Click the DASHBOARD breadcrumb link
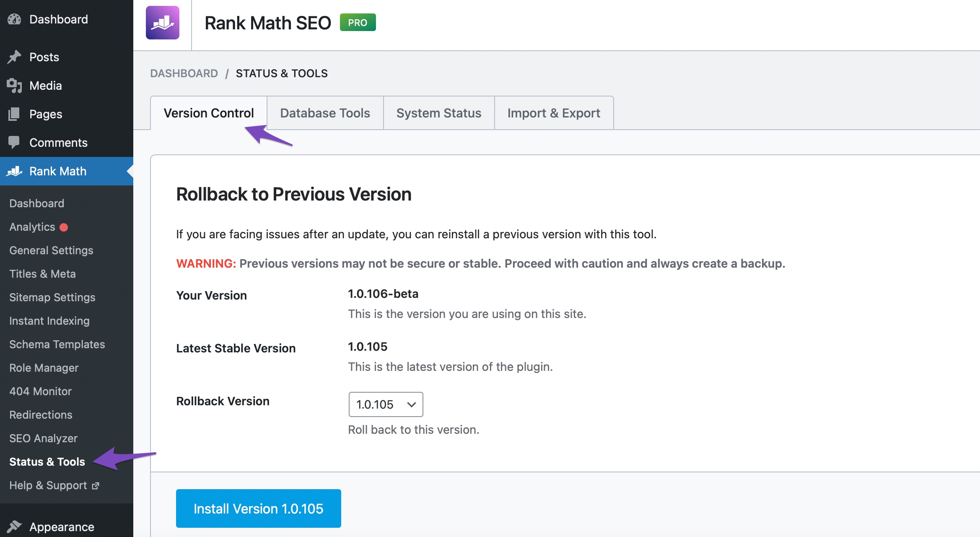Viewport: 980px width, 537px height. click(x=184, y=73)
